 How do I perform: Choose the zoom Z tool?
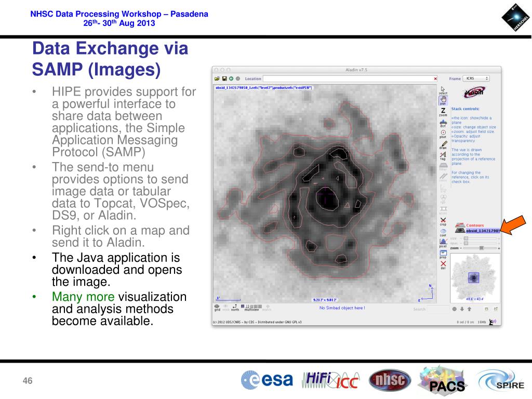[x=443, y=112]
